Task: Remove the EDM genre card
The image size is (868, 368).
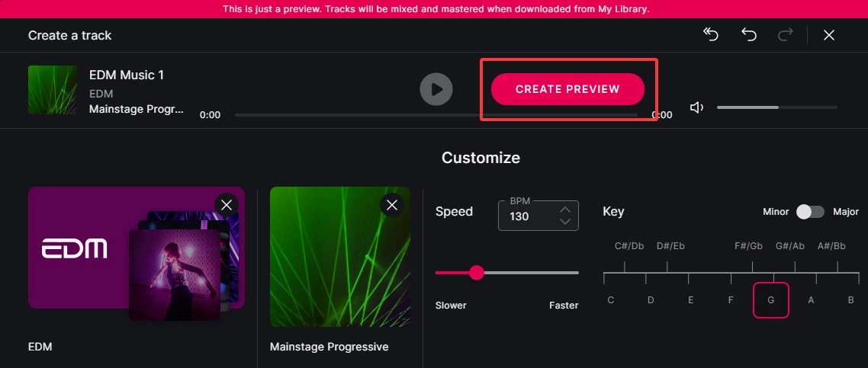Action: 227,205
